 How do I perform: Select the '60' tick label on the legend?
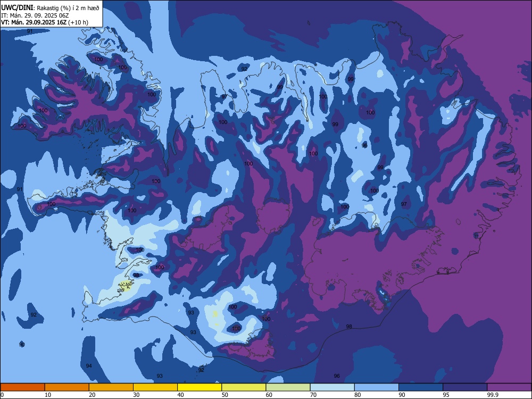[269, 395]
